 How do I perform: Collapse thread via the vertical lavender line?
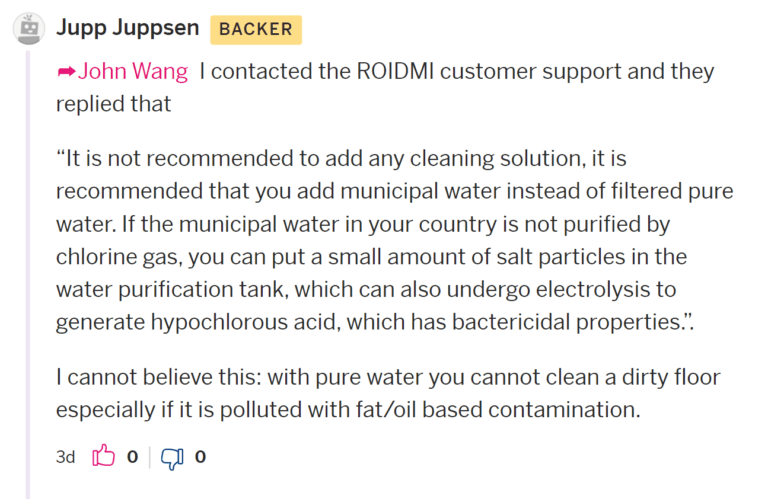click(x=28, y=274)
